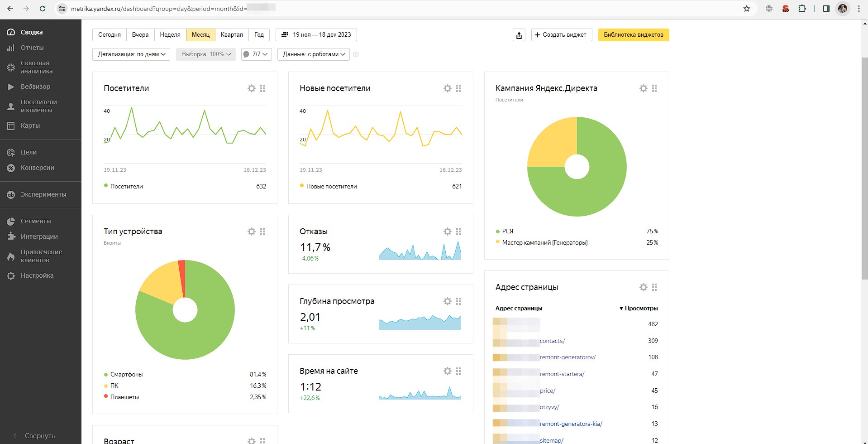Toggle the ПК legend item
The image size is (868, 444).
111,386
